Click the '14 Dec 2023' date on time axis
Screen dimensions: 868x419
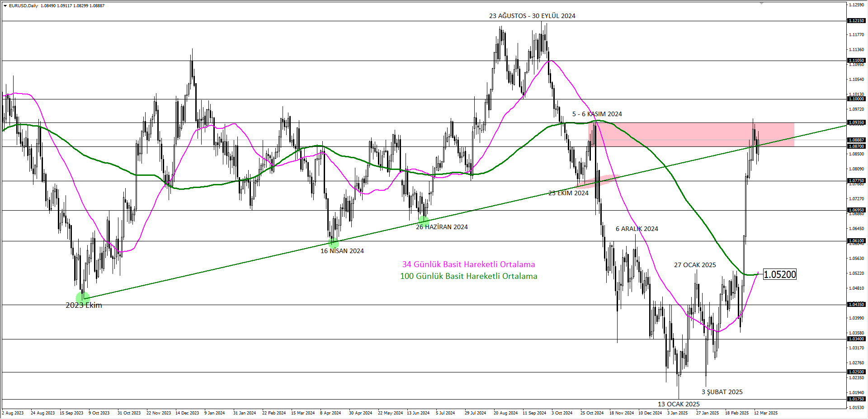(187, 413)
